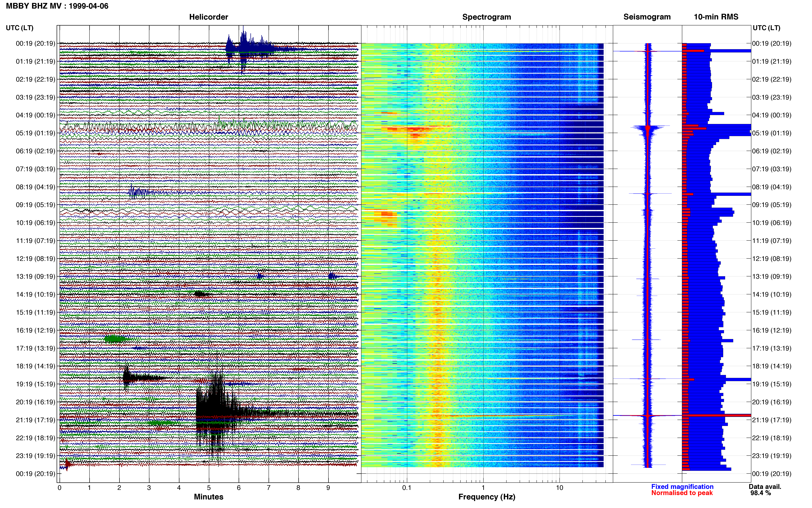
Task: Click the Fixed magnification legend text
Action: (682, 486)
